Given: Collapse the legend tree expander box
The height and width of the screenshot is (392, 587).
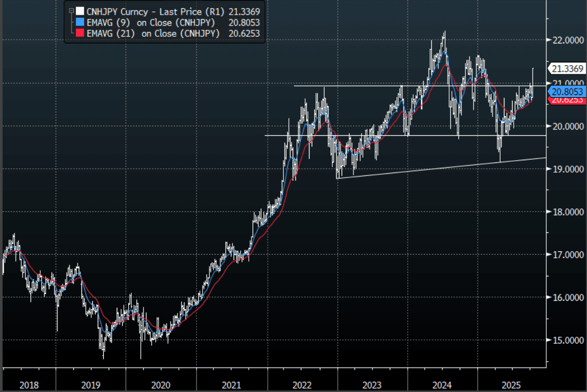Looking at the screenshot, I should pos(71,11).
